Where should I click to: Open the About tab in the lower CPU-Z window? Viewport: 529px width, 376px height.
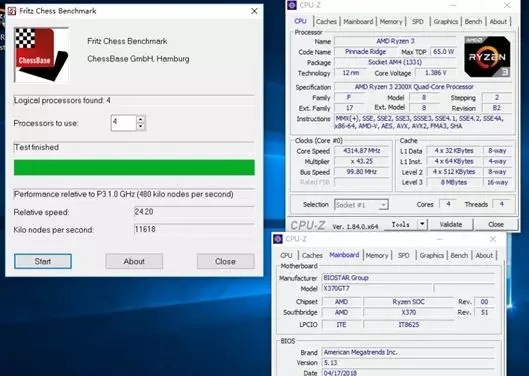coord(484,256)
